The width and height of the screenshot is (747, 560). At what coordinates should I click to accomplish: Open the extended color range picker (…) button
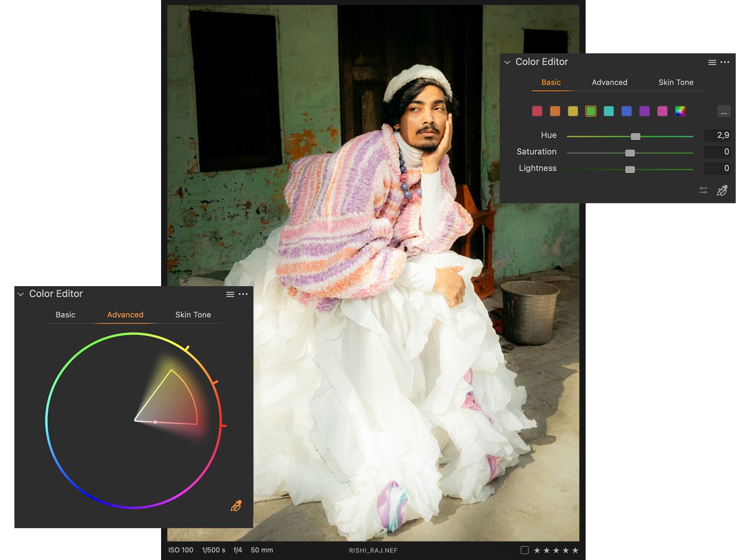(723, 111)
